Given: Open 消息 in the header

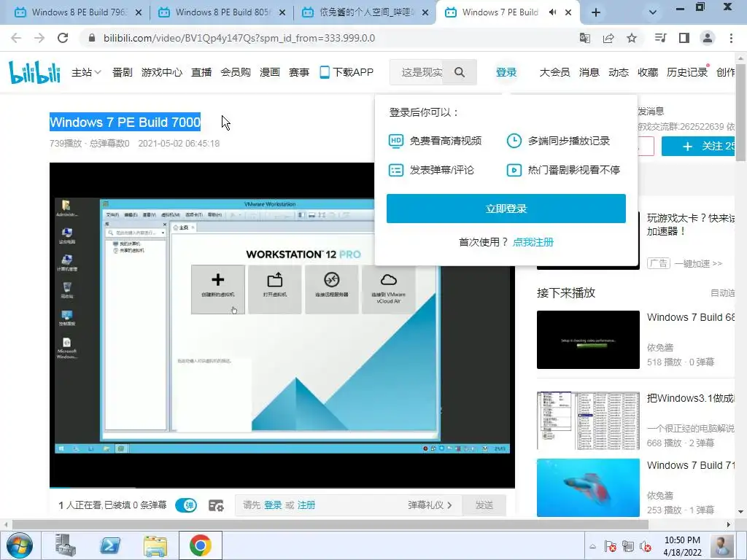Looking at the screenshot, I should (589, 72).
